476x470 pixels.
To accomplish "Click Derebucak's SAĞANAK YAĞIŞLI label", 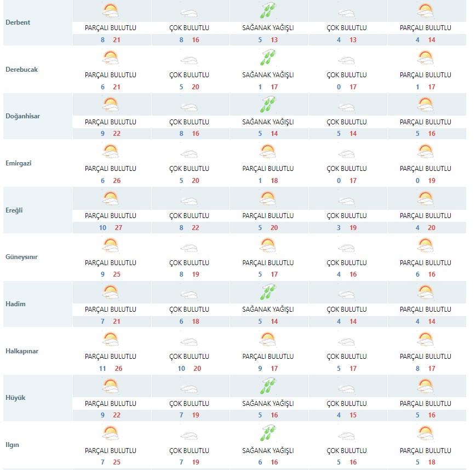I will 268,74.
